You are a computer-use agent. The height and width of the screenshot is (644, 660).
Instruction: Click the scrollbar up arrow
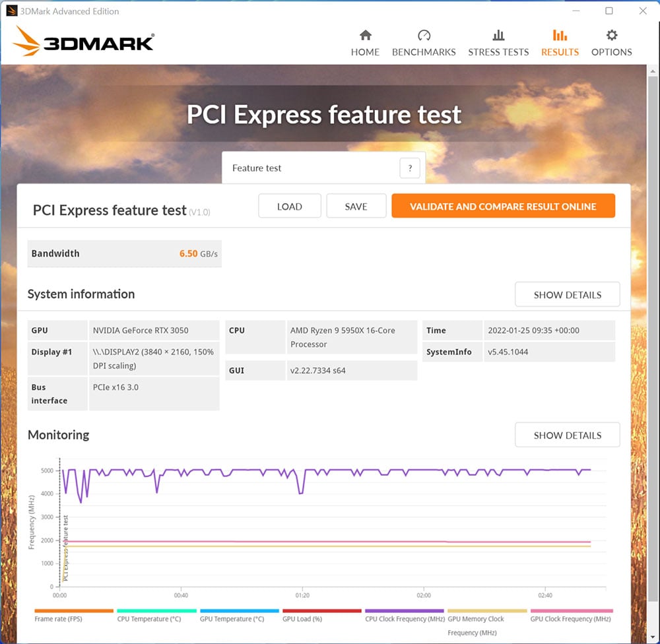(653, 71)
